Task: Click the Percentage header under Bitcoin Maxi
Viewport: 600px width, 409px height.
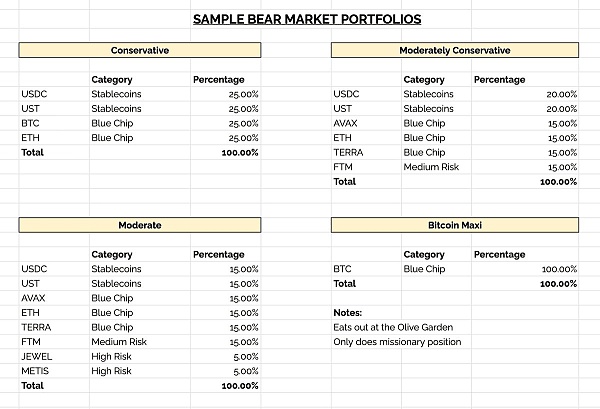Action: pos(499,254)
